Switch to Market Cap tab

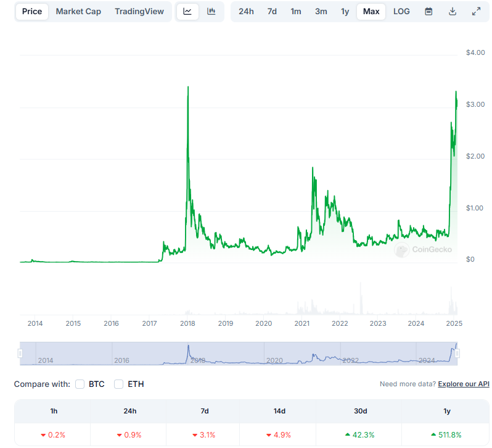click(78, 12)
